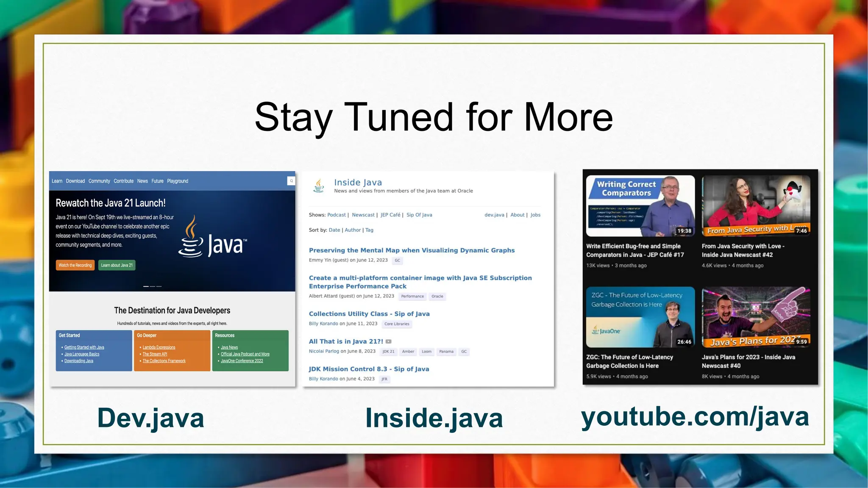Open All That is in Java 21?! post
Screen dimensions: 868x488
(x=346, y=341)
